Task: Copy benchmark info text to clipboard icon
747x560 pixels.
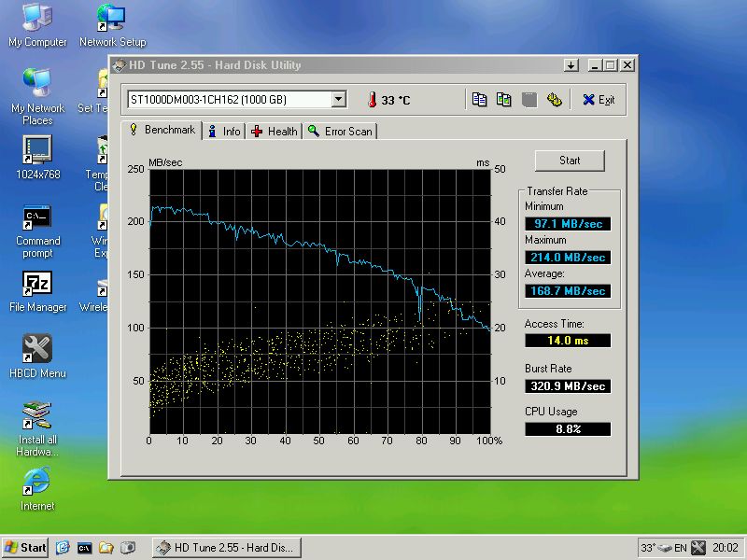Action: 479,100
